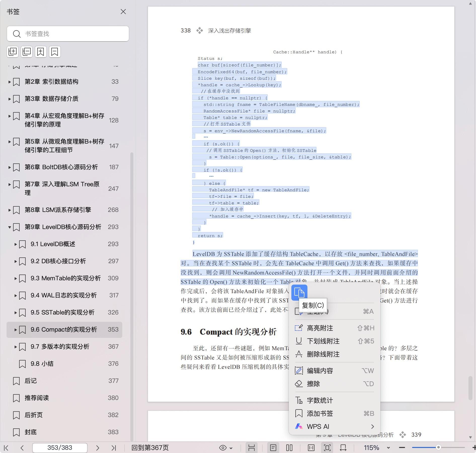Toggle two-page view mode
The width and height of the screenshot is (476, 453).
pos(289,448)
